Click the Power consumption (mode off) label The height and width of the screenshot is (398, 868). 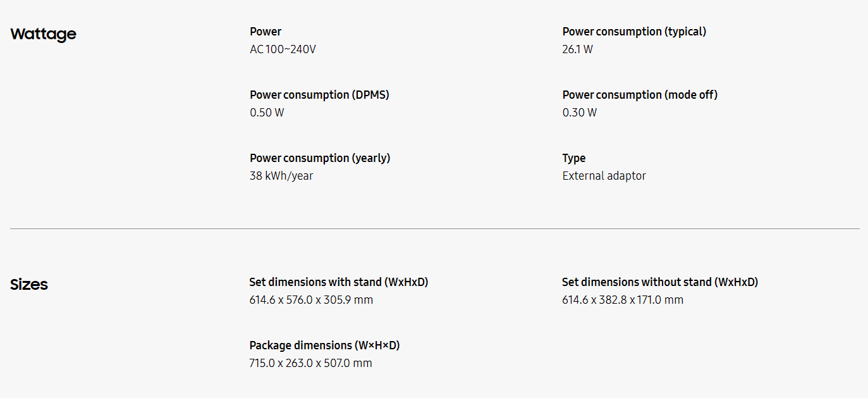click(x=640, y=95)
